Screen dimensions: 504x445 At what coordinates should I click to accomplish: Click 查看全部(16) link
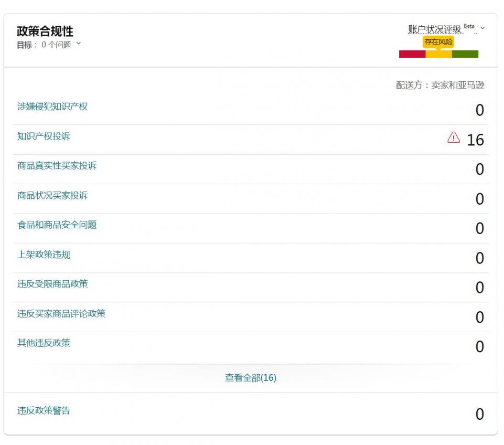(250, 377)
